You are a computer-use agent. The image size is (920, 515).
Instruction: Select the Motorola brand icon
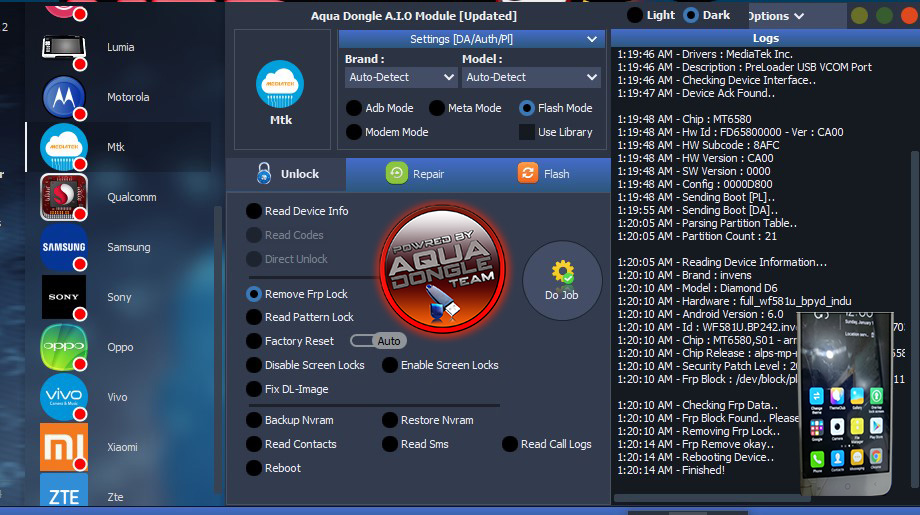point(64,97)
